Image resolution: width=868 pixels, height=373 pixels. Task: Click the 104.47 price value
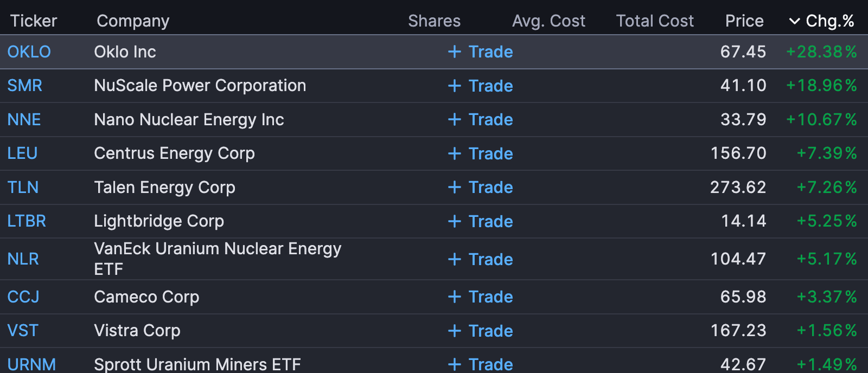pos(738,259)
